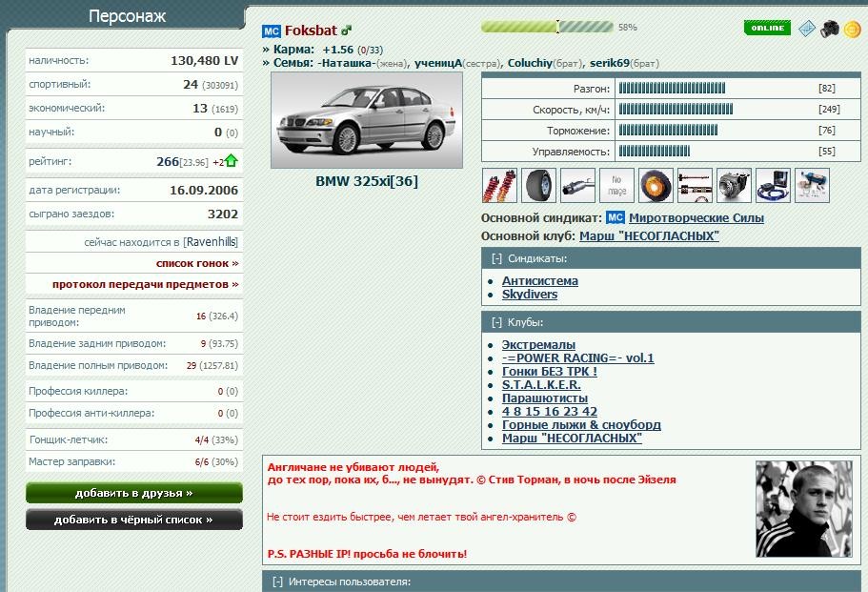Click the rating value 266
This screenshot has height=592, width=868.
tap(167, 161)
